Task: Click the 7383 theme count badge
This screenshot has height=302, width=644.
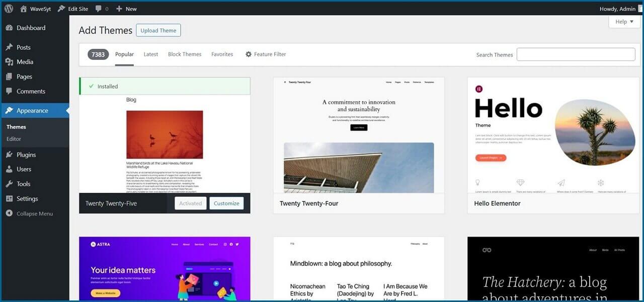Action: [x=98, y=54]
